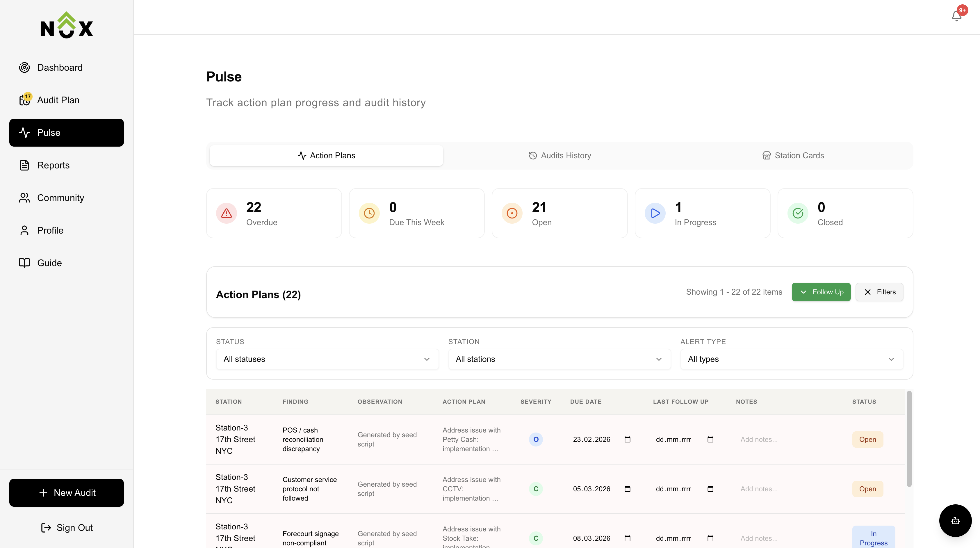Viewport: 980px width, 548px height.
Task: Expand the All stations dropdown
Action: tap(559, 359)
